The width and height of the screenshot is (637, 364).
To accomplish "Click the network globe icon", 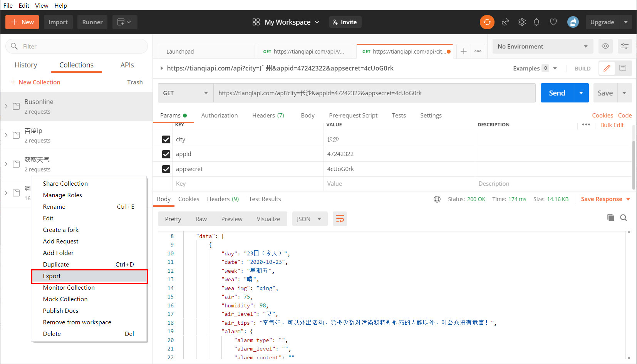I will (x=437, y=199).
